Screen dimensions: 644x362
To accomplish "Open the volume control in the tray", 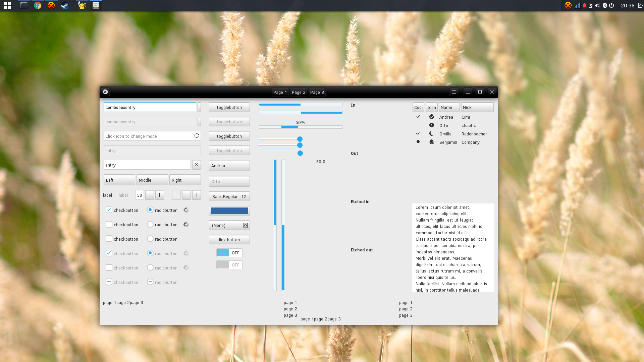I will click(x=597, y=5).
